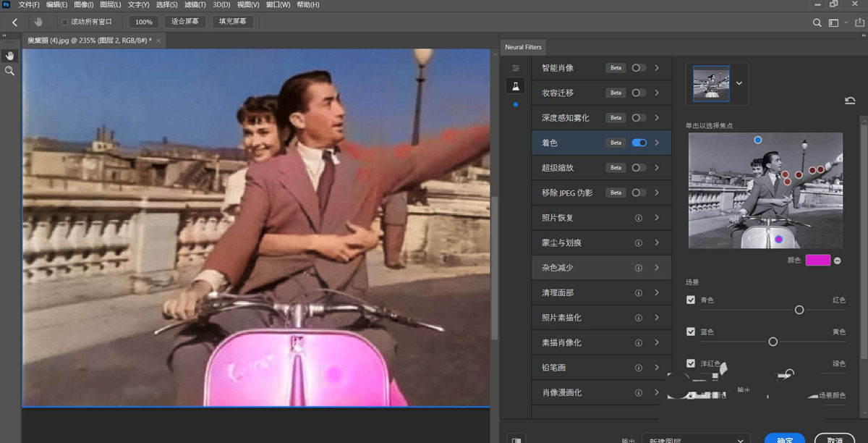Select the Zoom magnifier tool

click(x=9, y=71)
